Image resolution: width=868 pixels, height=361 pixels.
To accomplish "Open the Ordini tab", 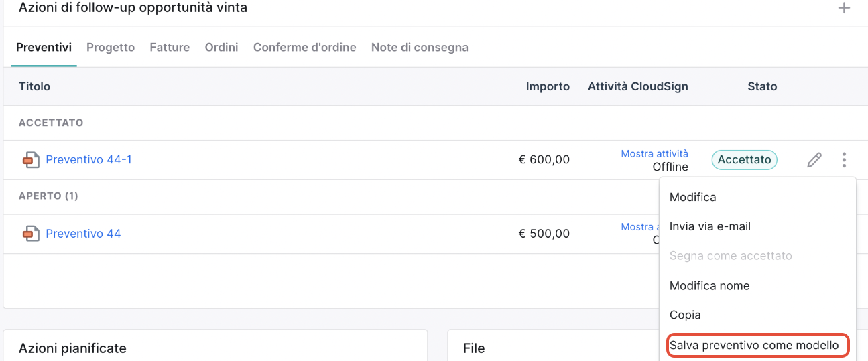I will [222, 48].
